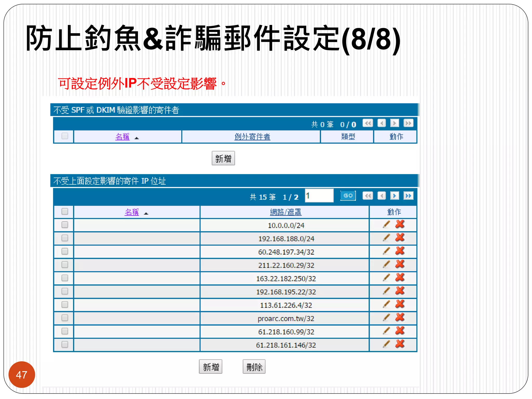Delete the 113.61.226.4/32 entry red X
Screen dimensions: 532x399
click(400, 304)
